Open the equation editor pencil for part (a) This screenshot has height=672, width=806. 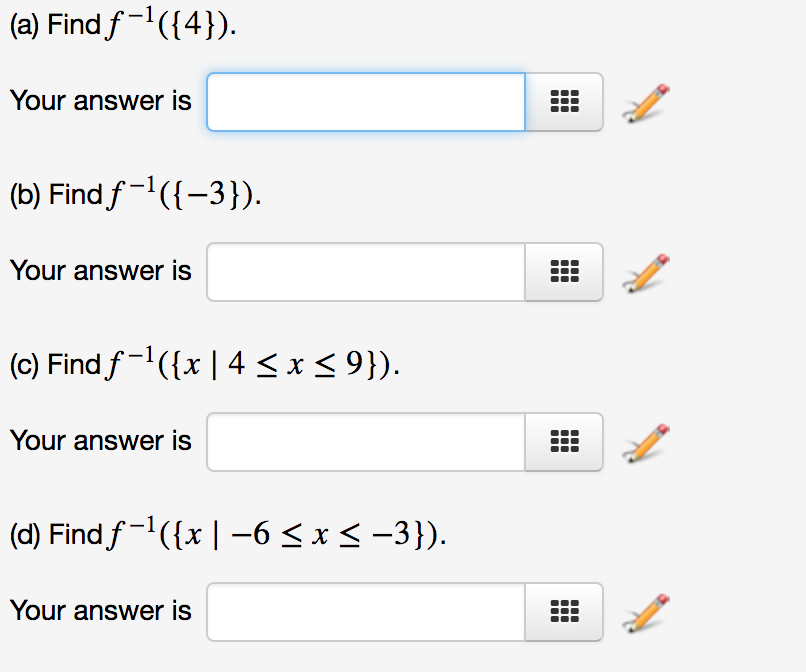[645, 101]
